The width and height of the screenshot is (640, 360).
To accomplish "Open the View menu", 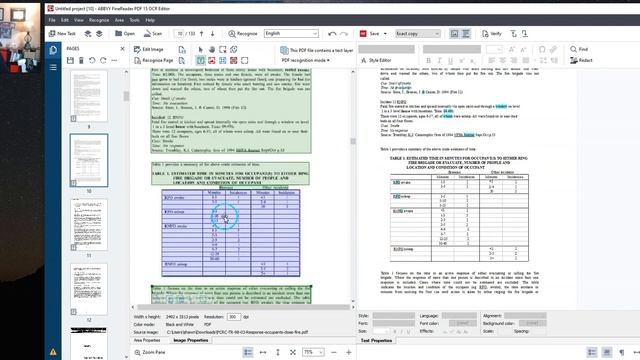I will [79, 20].
